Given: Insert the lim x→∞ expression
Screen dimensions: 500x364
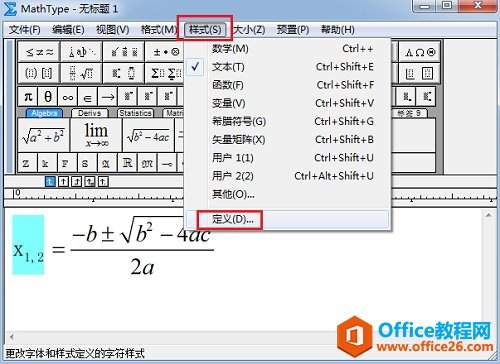Looking at the screenshot, I should (x=96, y=135).
